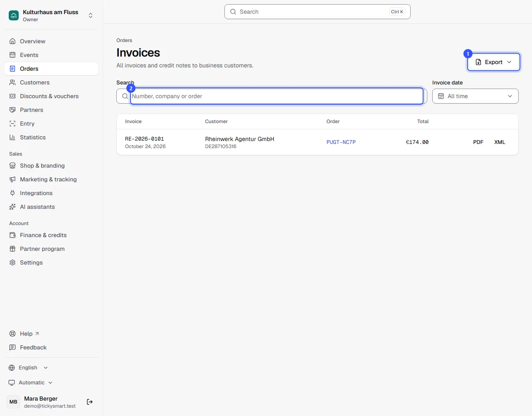Screen dimensions: 532x416
Task: Click the Events calendar icon
Action: coord(12,55)
